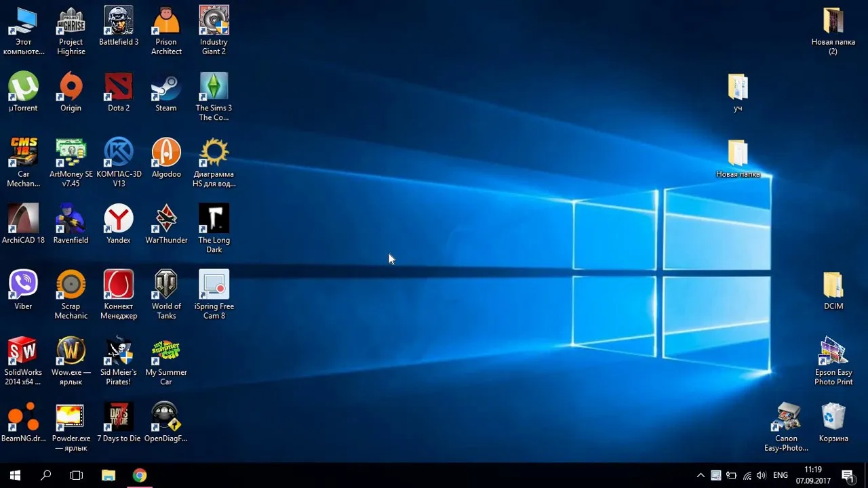
Task: Select the Epson Easy Photo Print icon
Action: click(833, 361)
